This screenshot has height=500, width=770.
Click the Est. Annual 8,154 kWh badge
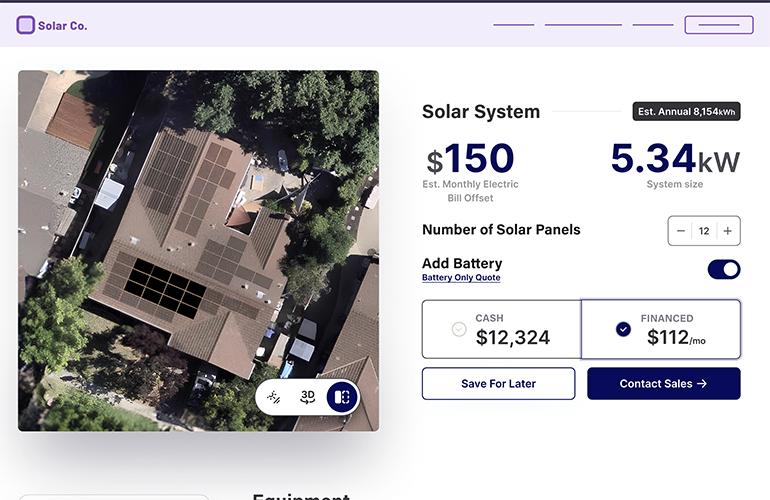click(687, 111)
